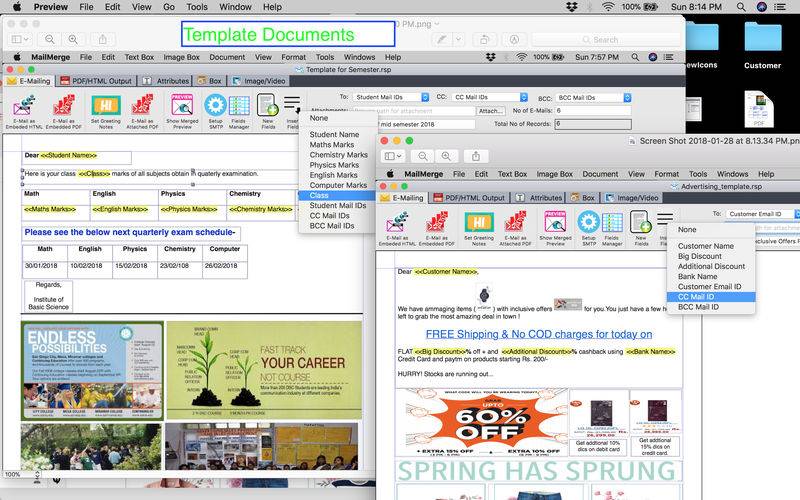Open the BCC: BCC Mail IDs dropdown
Screen dimensions: 800x500
point(593,97)
